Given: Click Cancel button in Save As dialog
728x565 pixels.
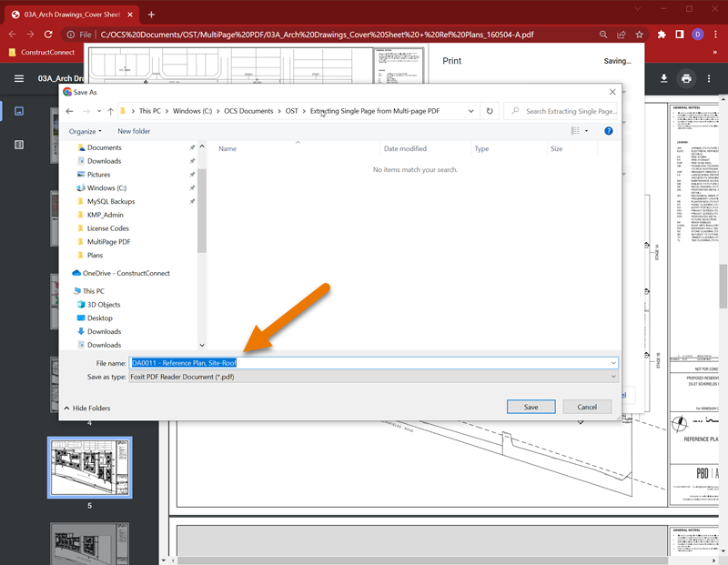Looking at the screenshot, I should 587,407.
